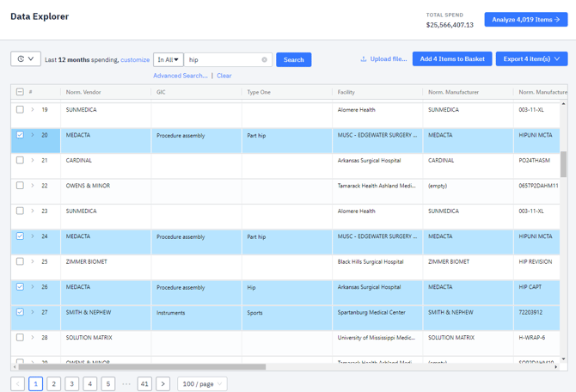The image size is (576, 392).
Task: Uncheck row 20 MEDACTA checkbox
Action: [x=20, y=135]
